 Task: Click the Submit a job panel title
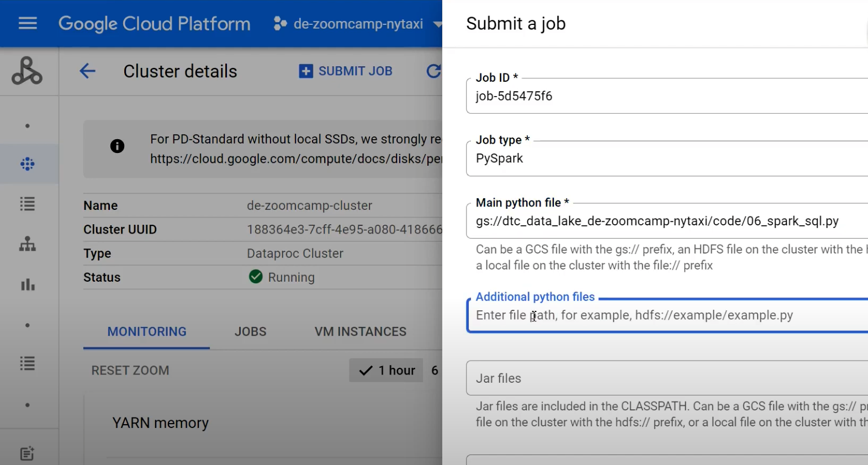point(516,24)
